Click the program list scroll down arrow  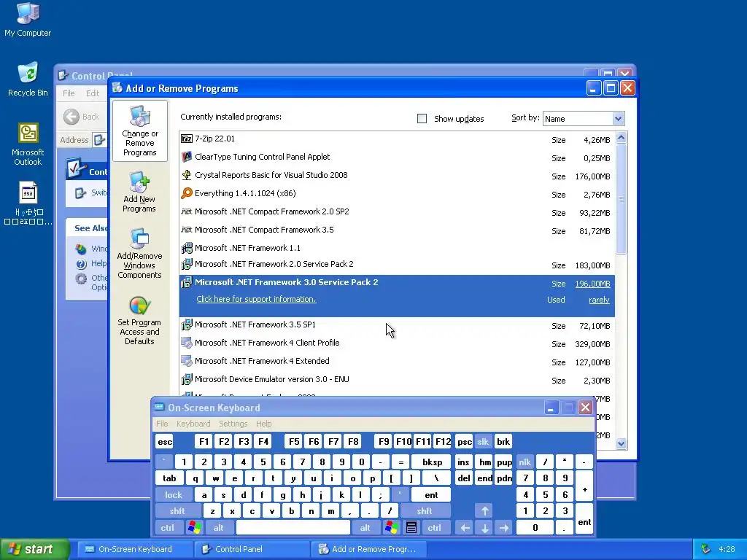[622, 443]
